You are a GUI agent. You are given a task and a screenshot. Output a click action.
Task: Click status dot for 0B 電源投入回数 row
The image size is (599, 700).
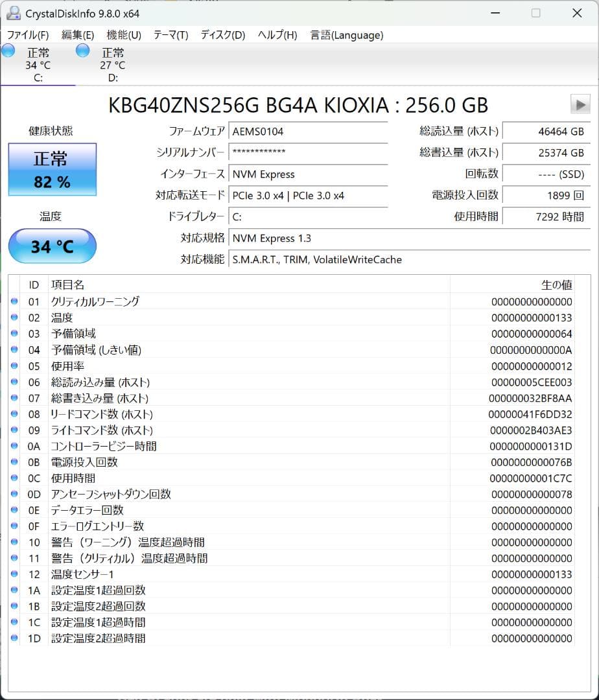pyautogui.click(x=14, y=462)
